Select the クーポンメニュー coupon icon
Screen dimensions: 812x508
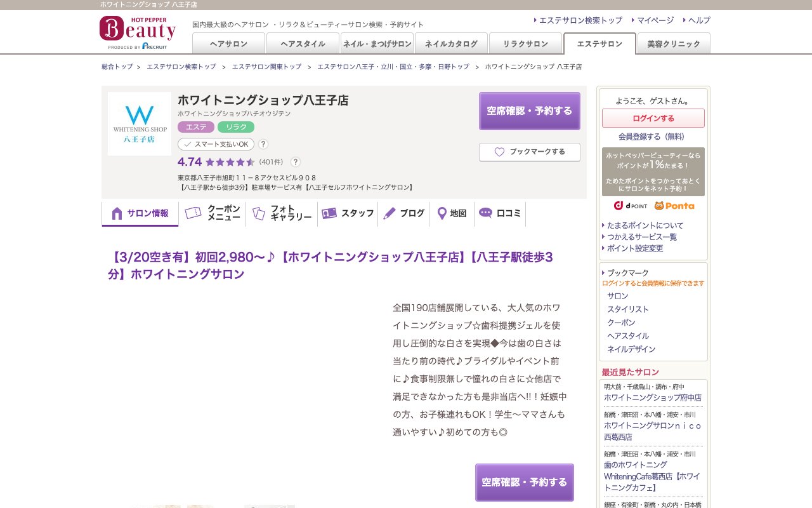pyautogui.click(x=193, y=213)
